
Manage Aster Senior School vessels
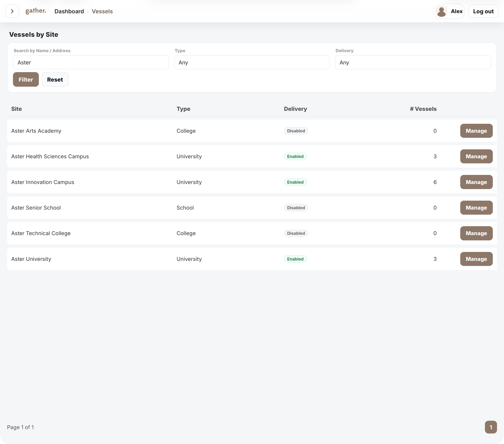pyautogui.click(x=476, y=208)
